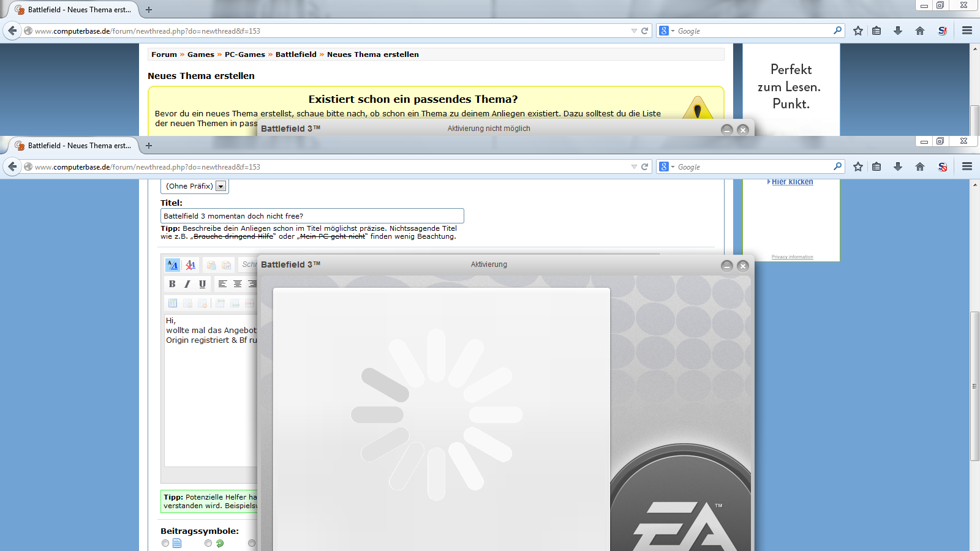
Task: Click vertical scrollbar thumb in lower browser
Action: (x=974, y=386)
